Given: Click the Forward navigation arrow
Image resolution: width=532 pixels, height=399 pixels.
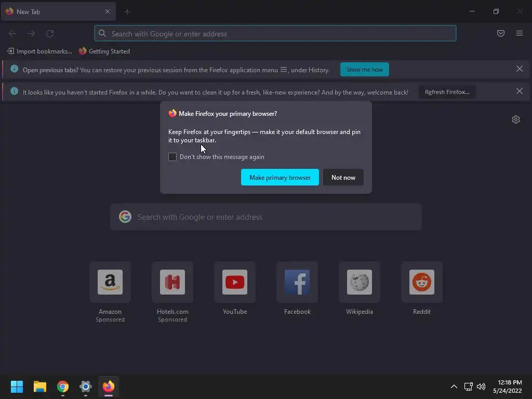Looking at the screenshot, I should coord(31,34).
